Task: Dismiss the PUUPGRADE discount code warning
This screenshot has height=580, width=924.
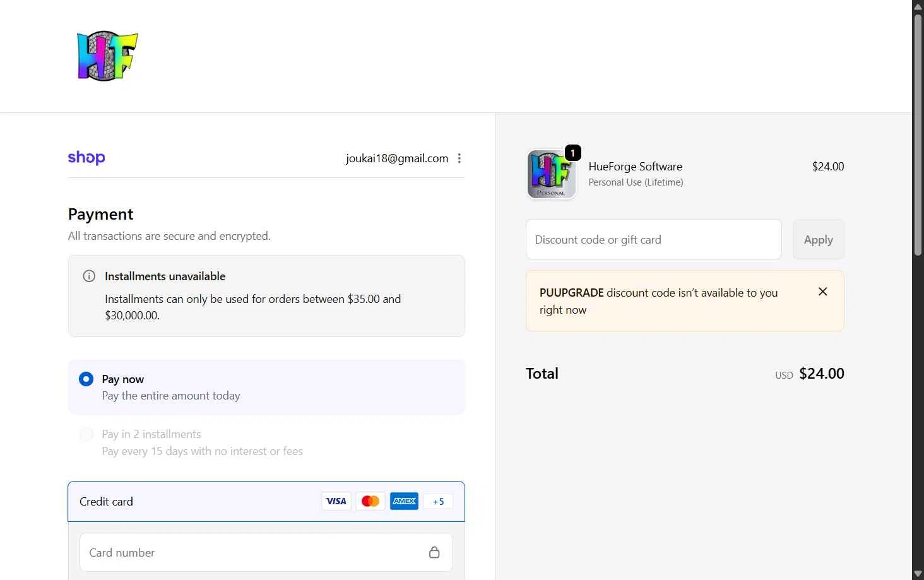Action: click(x=822, y=292)
